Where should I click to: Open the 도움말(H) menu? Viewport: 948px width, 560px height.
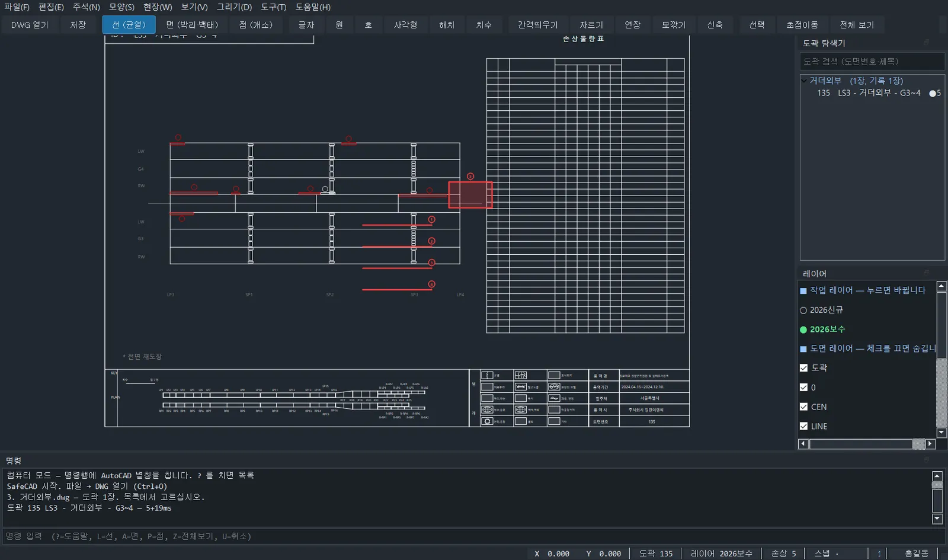pos(313,7)
